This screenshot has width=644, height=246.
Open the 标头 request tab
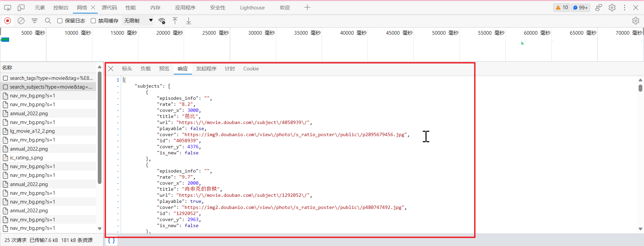[x=127, y=69]
